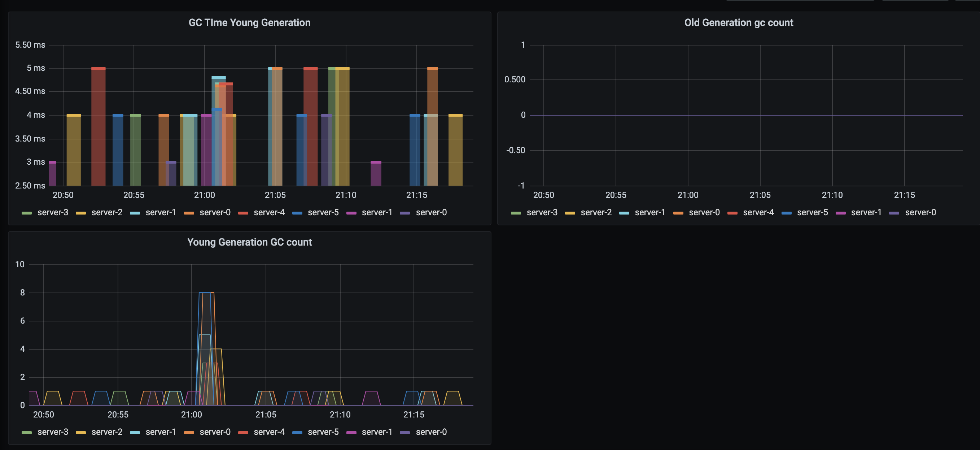Click yellow server-2 swatch in Young Generation GC count legend
Viewport: 980px width, 450px height.
81,433
